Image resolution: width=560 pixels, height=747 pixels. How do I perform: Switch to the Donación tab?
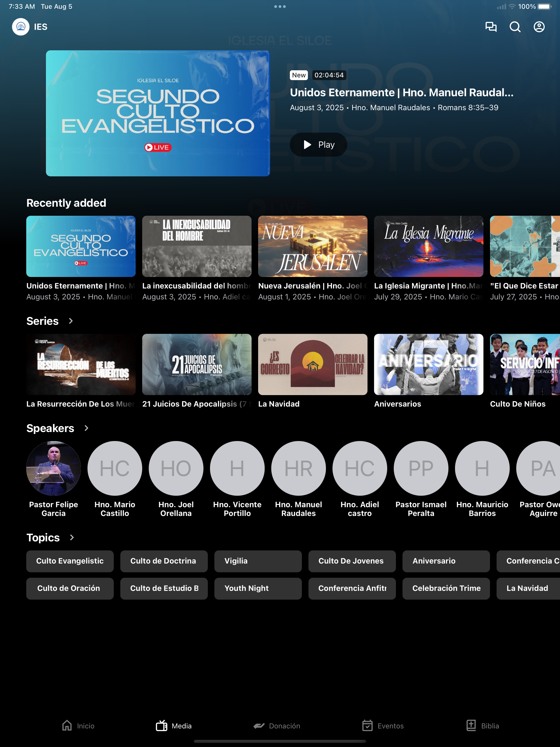[277, 726]
